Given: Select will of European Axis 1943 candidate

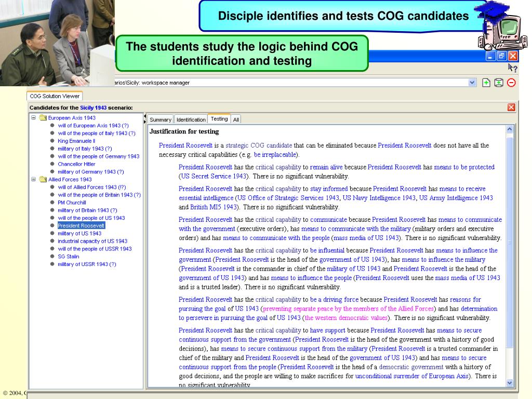Looking at the screenshot, I should [x=93, y=126].
